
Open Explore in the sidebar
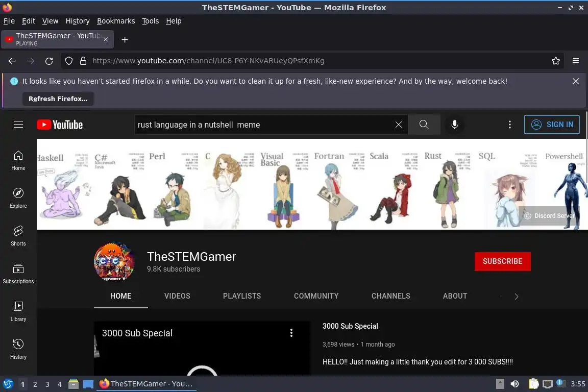pyautogui.click(x=18, y=198)
